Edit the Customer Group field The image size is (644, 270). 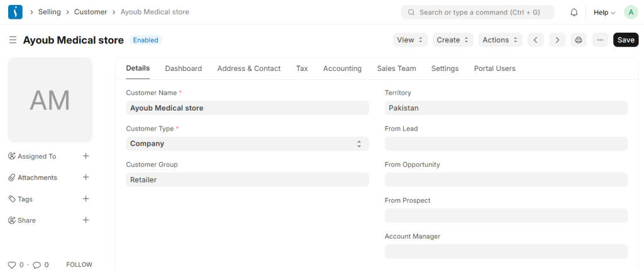point(247,180)
